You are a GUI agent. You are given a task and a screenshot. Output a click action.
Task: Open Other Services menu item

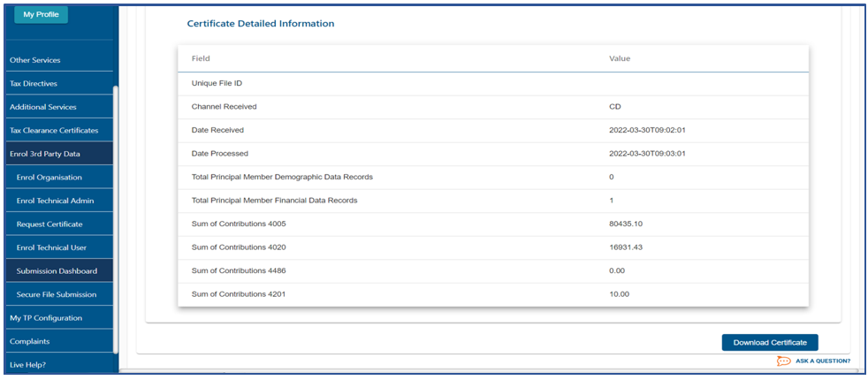point(35,60)
